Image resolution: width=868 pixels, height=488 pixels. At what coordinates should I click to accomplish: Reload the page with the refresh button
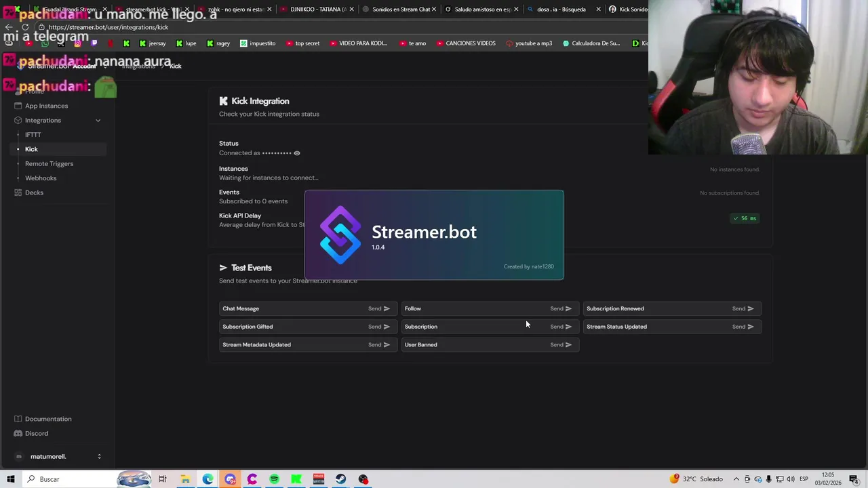25,27
